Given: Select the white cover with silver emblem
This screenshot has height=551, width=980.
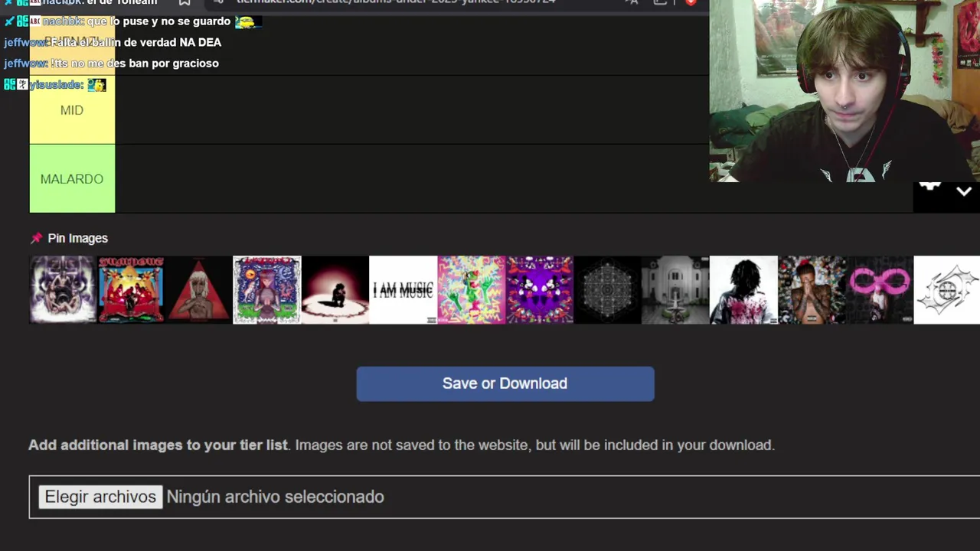Looking at the screenshot, I should [948, 290].
